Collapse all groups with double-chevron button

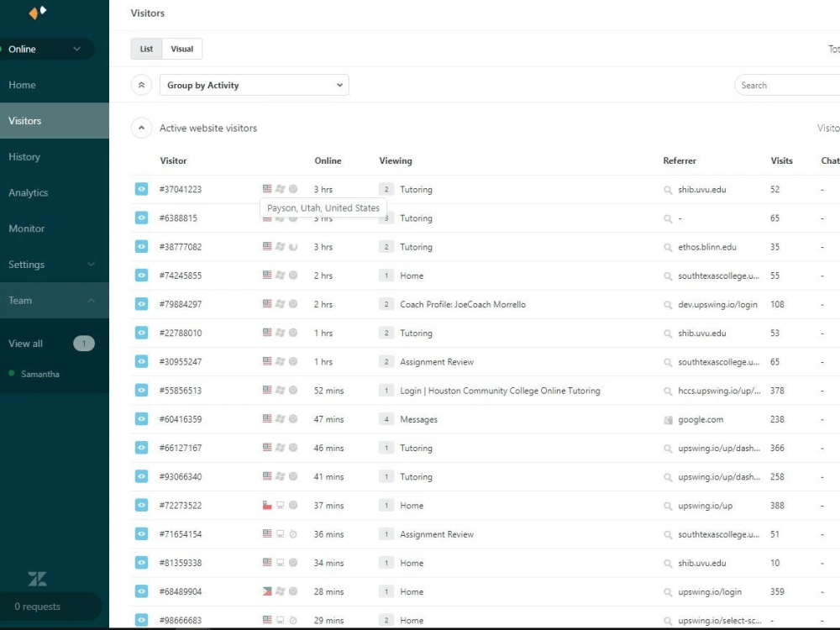click(141, 85)
